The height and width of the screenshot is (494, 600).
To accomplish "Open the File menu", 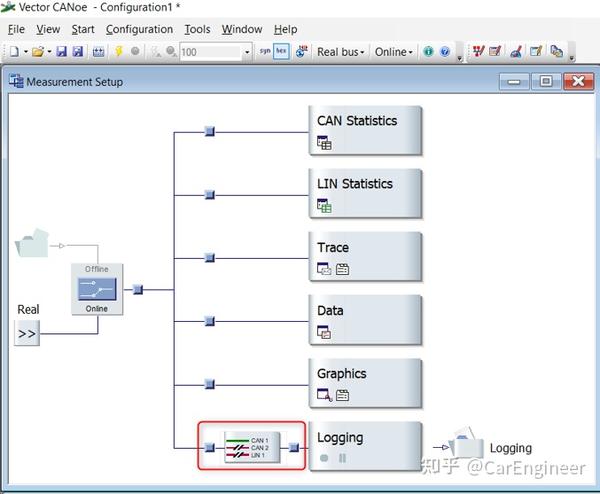I will (x=16, y=29).
